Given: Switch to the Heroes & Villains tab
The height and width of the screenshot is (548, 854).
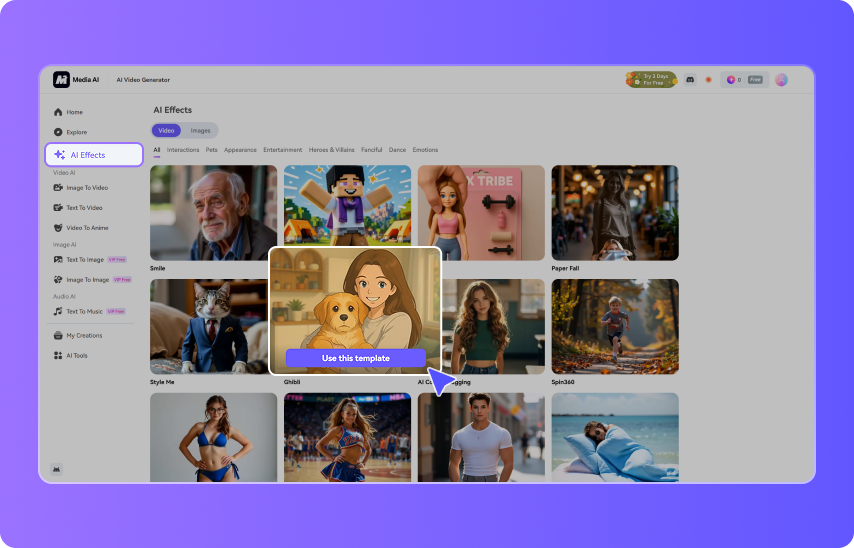Looking at the screenshot, I should (x=332, y=150).
